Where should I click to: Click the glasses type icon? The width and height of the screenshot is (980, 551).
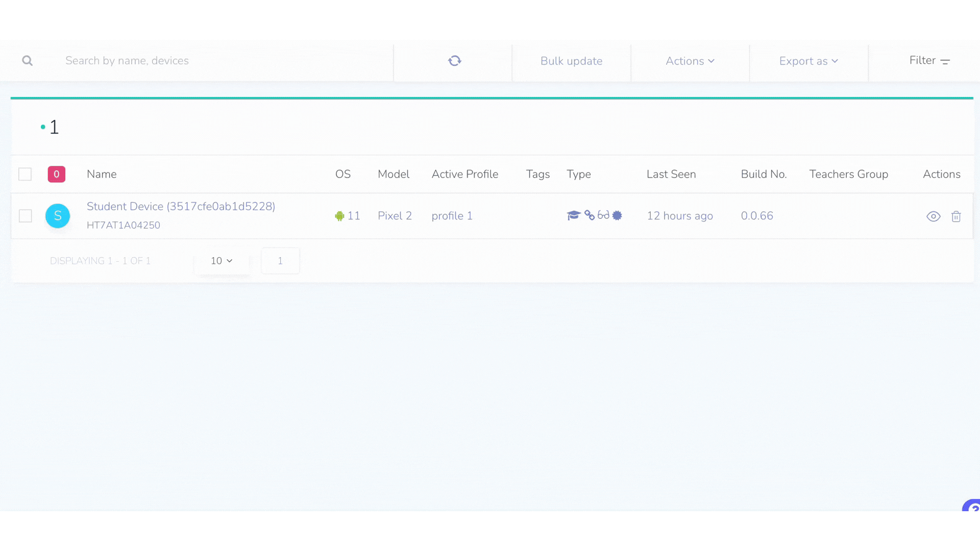[603, 215]
